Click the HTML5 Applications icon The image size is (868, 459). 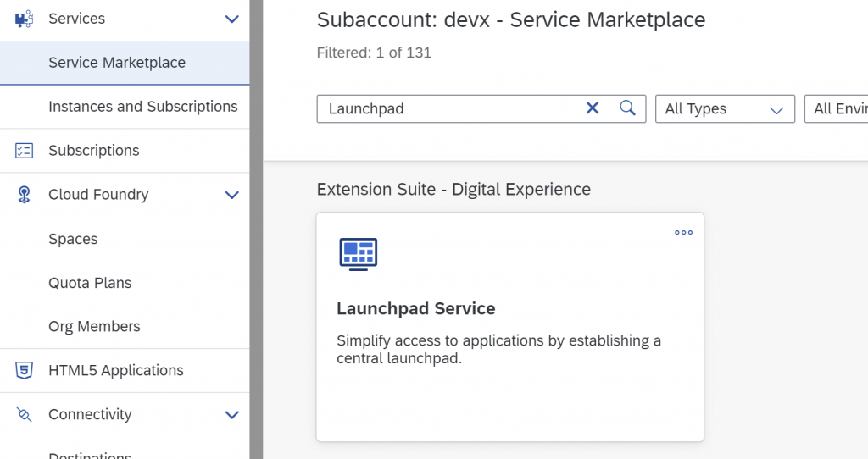tap(24, 370)
